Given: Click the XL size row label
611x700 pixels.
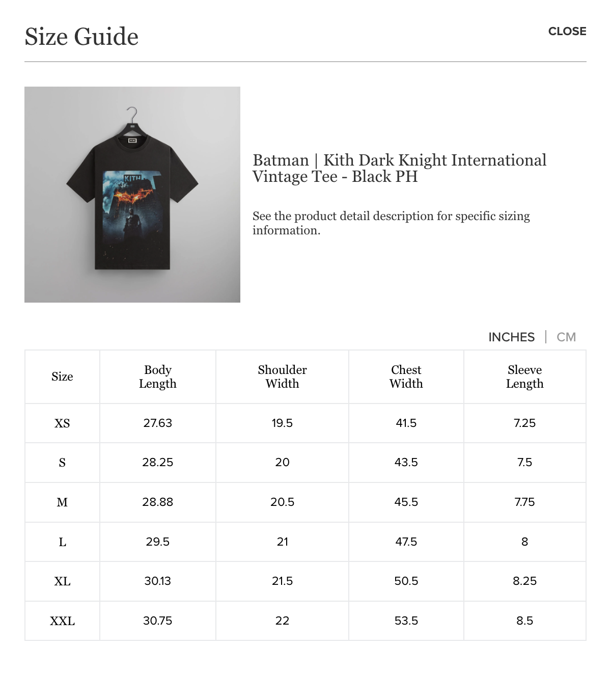Looking at the screenshot, I should (62, 581).
